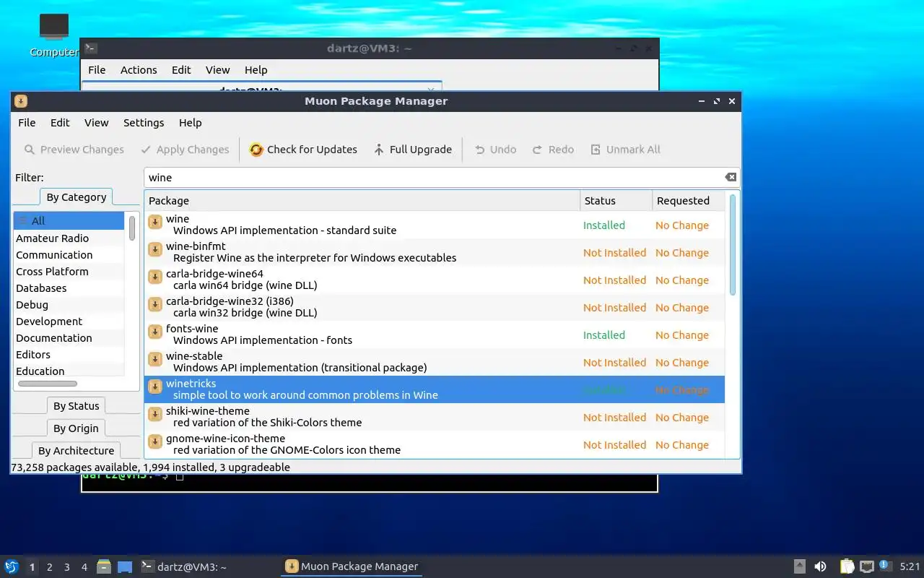This screenshot has height=578, width=924.
Task: Select the All category
Action: 69,221
